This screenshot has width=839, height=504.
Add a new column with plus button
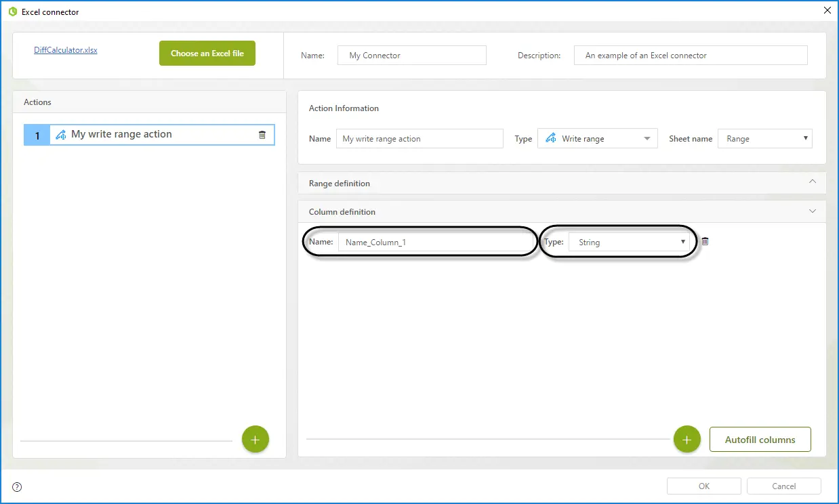[687, 440]
